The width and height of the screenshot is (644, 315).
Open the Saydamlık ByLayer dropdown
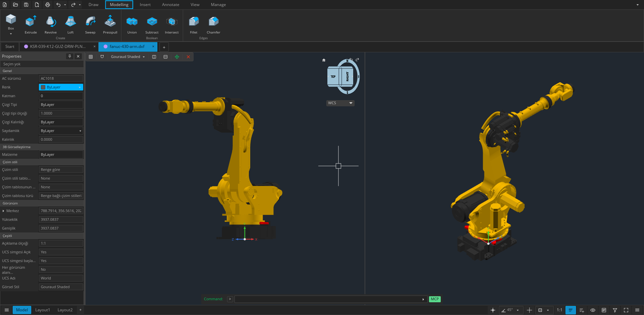(x=61, y=131)
